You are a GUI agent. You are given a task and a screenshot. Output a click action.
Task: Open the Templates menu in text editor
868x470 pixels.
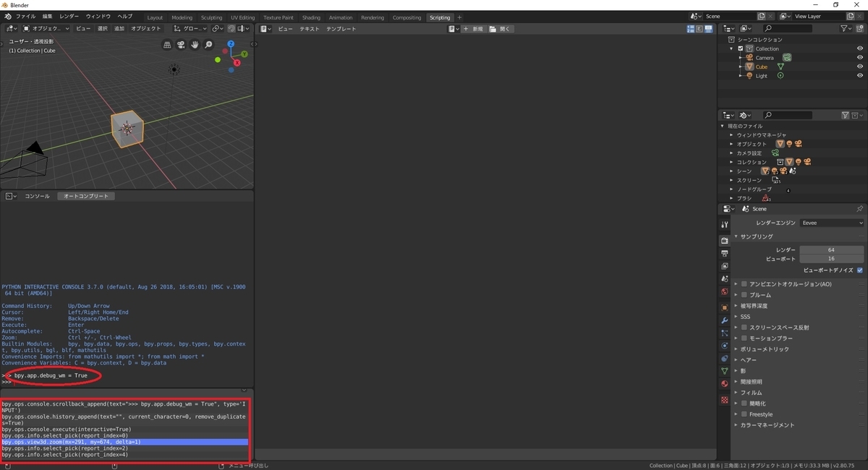341,29
